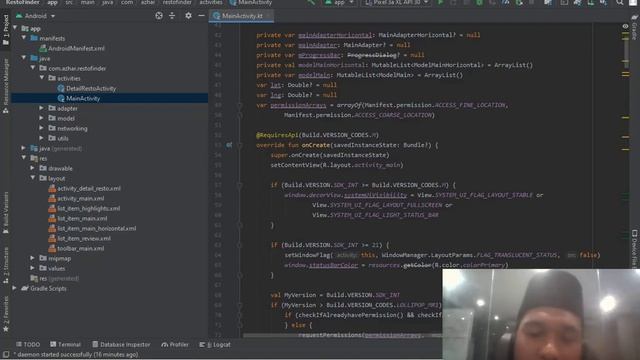The height and width of the screenshot is (360, 640).
Task: Open Favorites side panel
Action: click(5, 314)
